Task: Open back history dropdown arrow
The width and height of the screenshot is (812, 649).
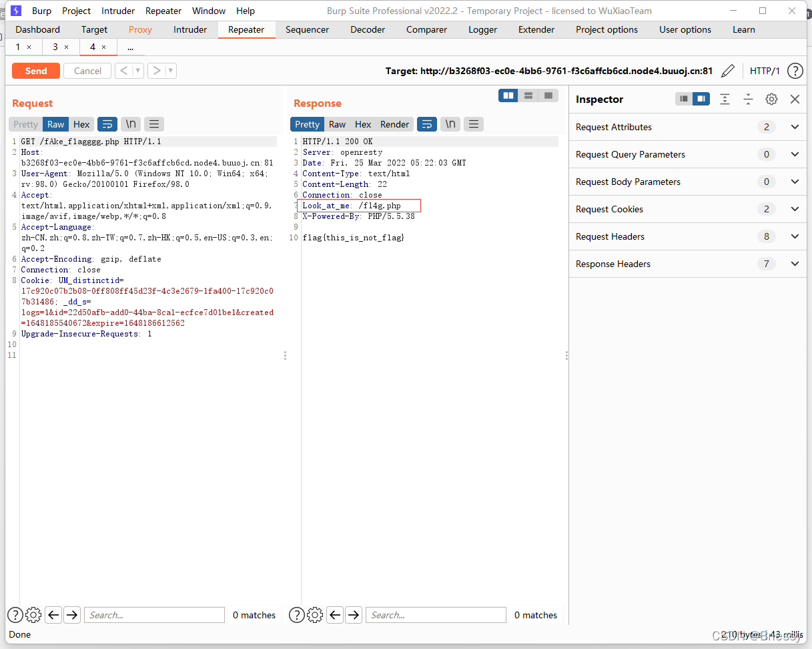Action: (138, 71)
